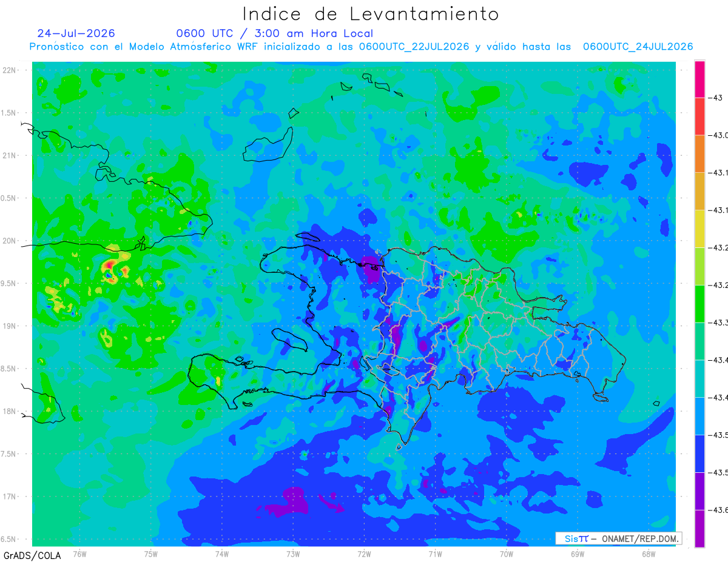Pick the pink swatch at the color bar top
The width and height of the screenshot is (728, 562).
(699, 79)
